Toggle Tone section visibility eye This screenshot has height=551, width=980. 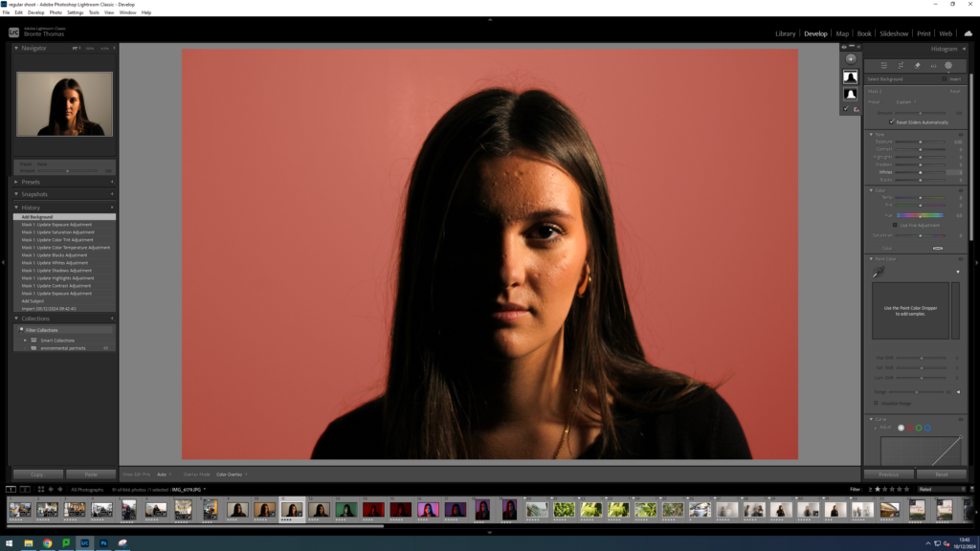click(961, 134)
